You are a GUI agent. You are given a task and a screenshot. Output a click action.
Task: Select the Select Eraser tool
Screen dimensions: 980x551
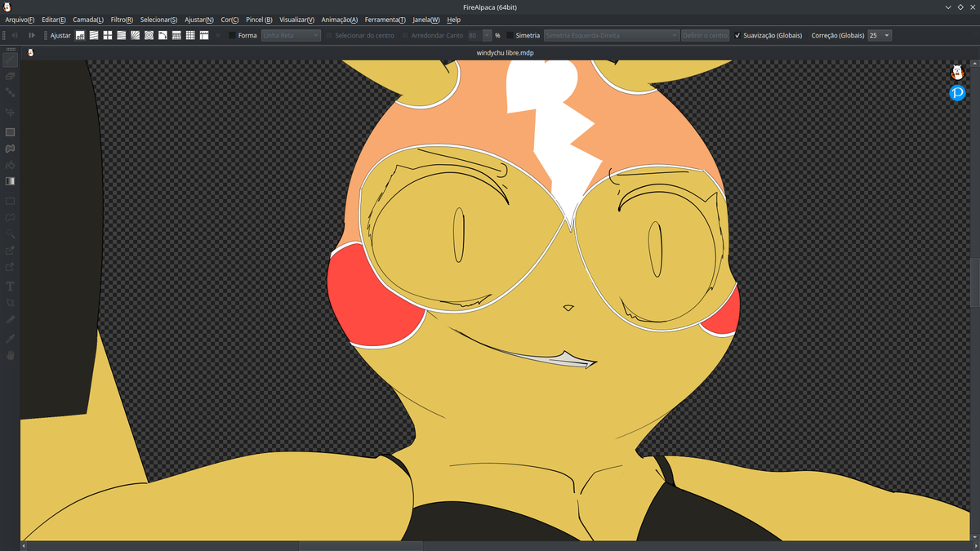pyautogui.click(x=10, y=267)
